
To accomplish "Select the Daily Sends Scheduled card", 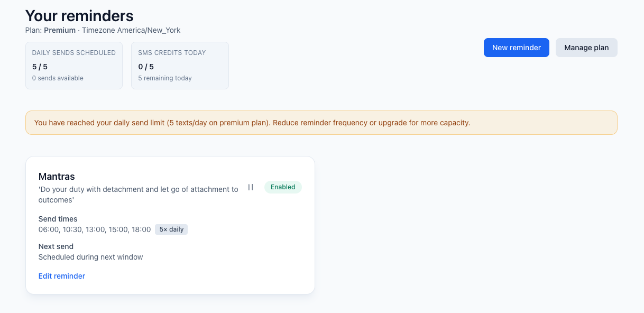I will [x=74, y=66].
